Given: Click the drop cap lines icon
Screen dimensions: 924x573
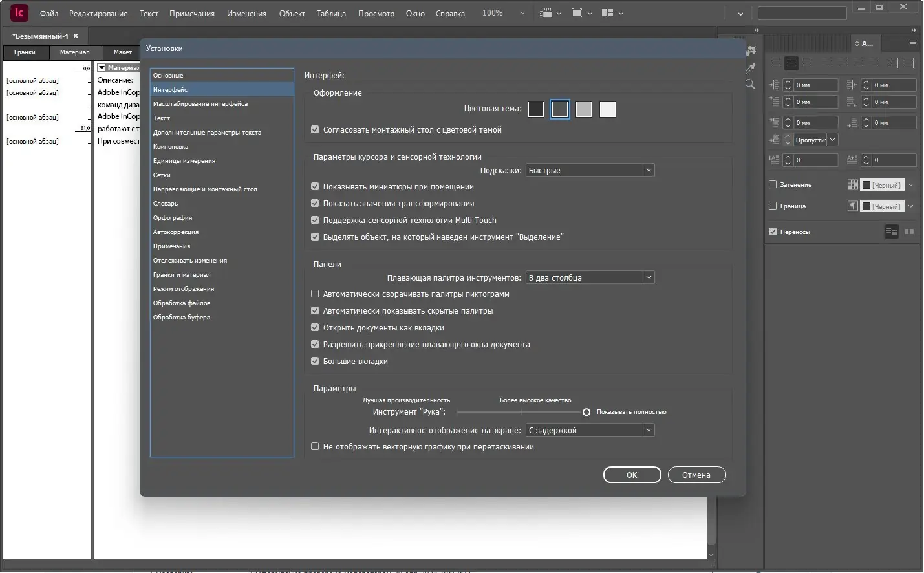Looking at the screenshot, I should coord(774,160).
